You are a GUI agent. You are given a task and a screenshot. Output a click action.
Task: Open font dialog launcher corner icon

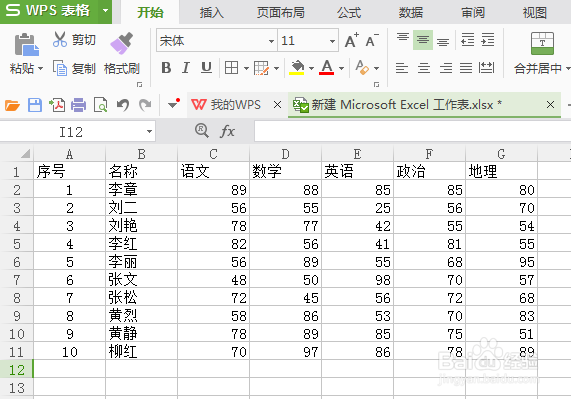tap(376, 84)
